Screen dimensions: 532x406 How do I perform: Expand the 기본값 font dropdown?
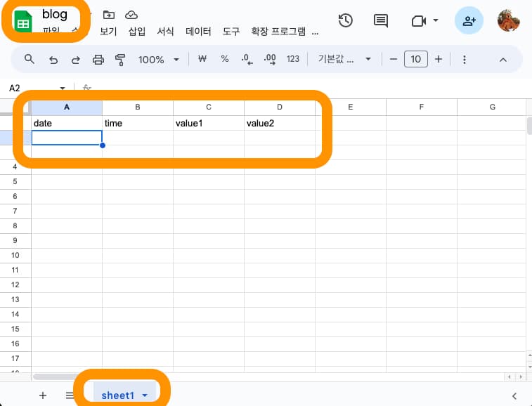tap(345, 60)
